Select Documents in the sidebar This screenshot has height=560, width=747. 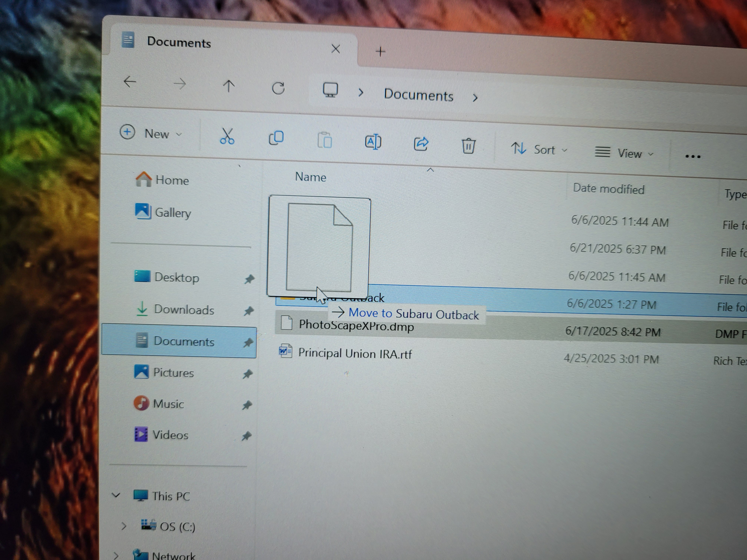[179, 341]
